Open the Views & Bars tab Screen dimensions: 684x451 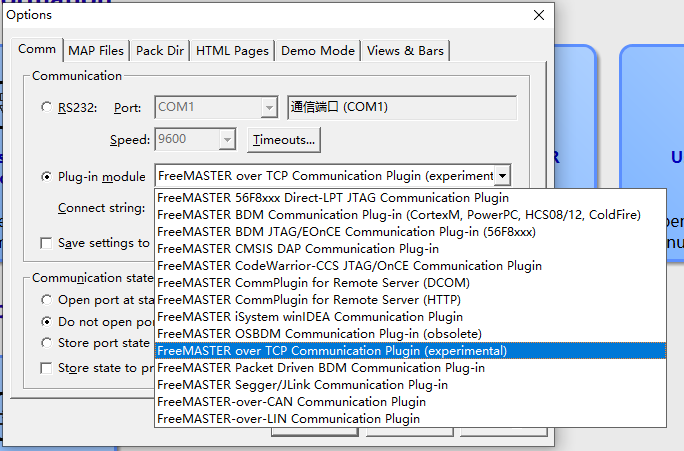click(x=405, y=51)
